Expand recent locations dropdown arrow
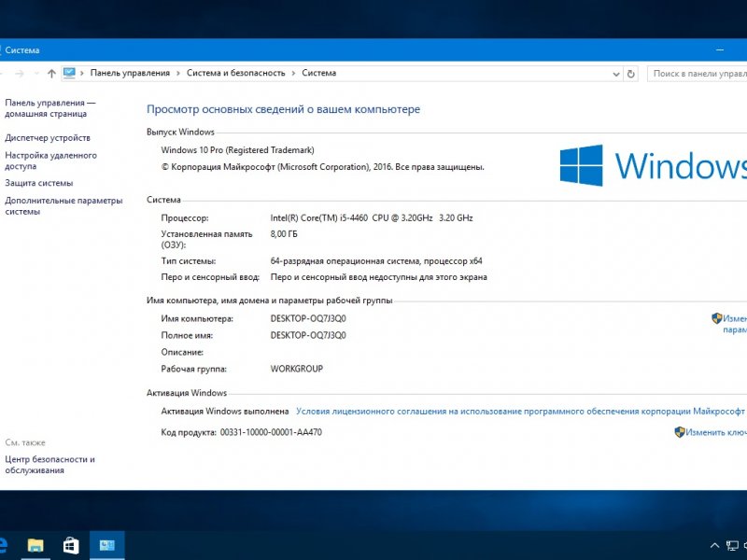Screen dimensions: 747x560 (x=36, y=74)
